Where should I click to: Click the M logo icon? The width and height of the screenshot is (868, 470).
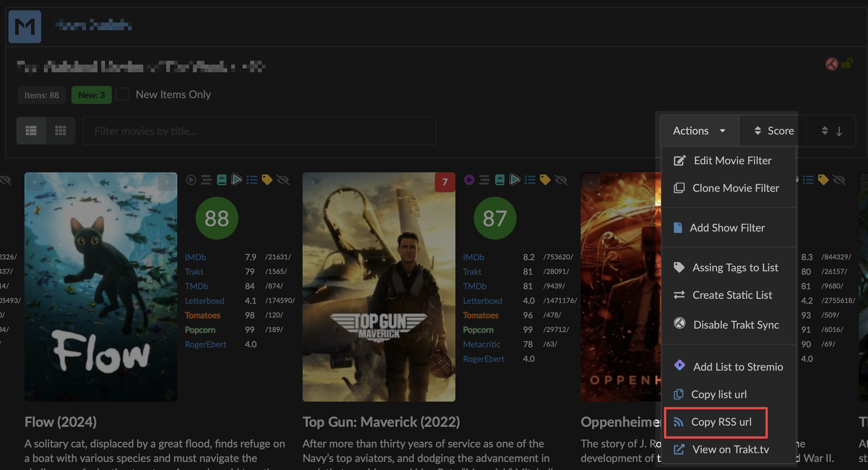click(x=25, y=26)
